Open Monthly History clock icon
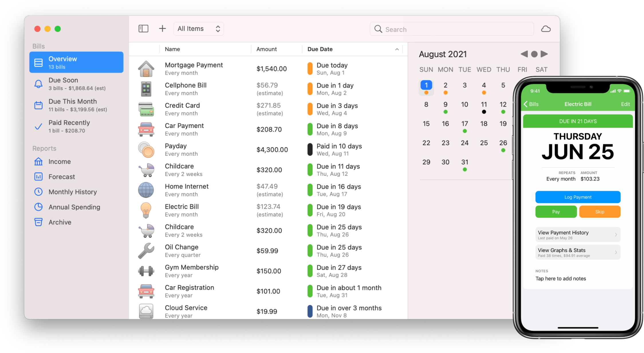The height and width of the screenshot is (353, 644). [38, 192]
